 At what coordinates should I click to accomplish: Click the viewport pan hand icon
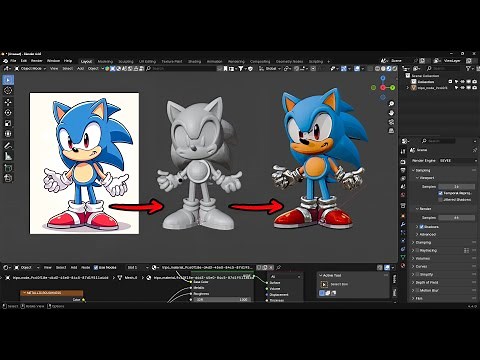point(391,113)
